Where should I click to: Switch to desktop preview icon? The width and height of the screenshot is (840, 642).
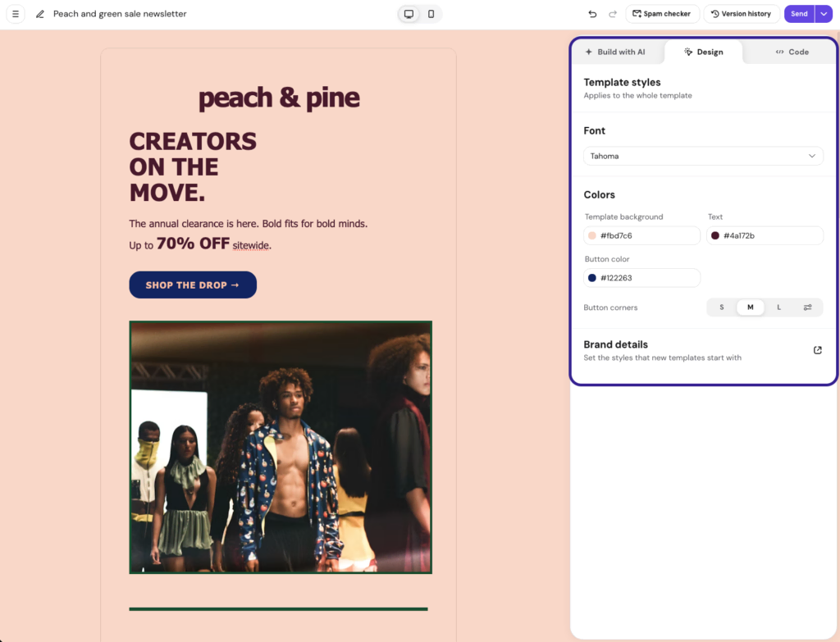tap(409, 14)
